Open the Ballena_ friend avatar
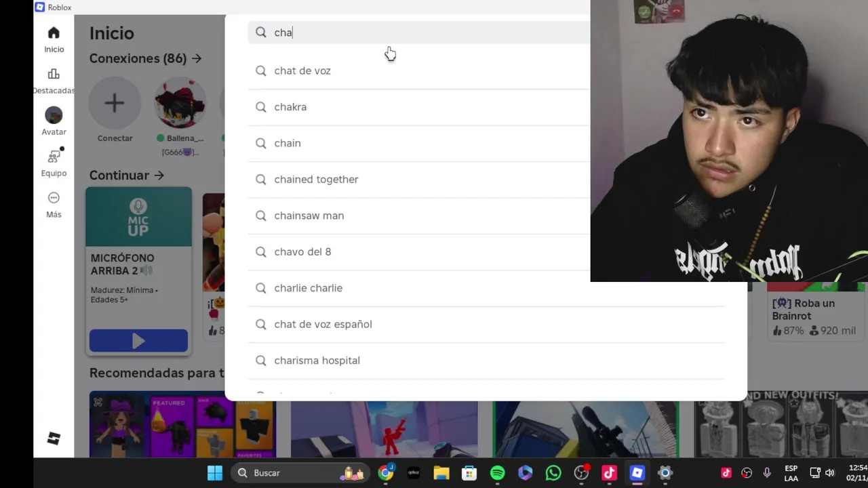 pos(180,103)
